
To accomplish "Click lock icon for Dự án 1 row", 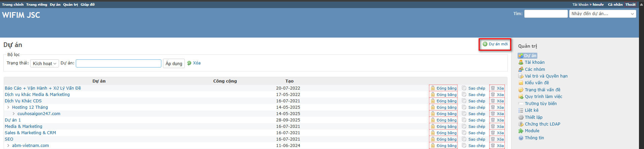I will (x=433, y=120).
